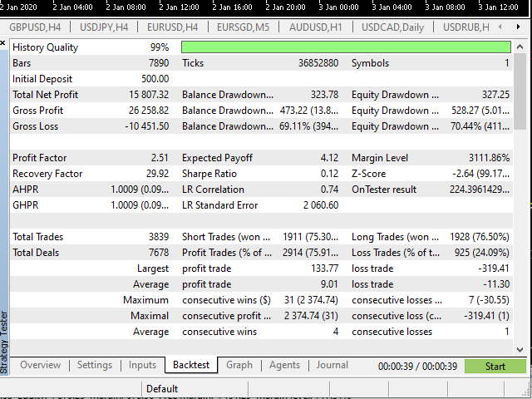
Task: Open the Inputs tab
Action: click(x=142, y=365)
